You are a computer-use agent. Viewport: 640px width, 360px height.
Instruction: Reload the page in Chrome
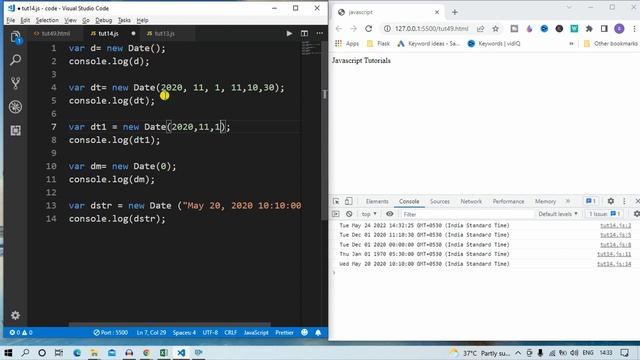pos(369,29)
